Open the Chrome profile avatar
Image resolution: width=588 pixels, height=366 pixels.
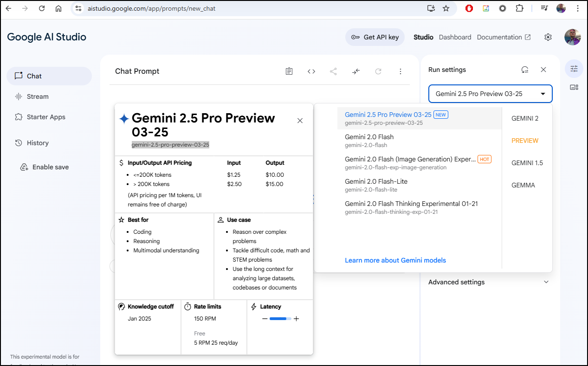click(x=561, y=8)
